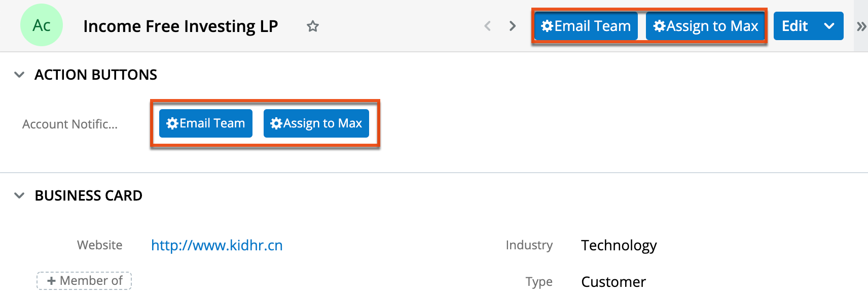Click Assign to Max in the top header toolbar
868x294 pixels.
(x=706, y=26)
